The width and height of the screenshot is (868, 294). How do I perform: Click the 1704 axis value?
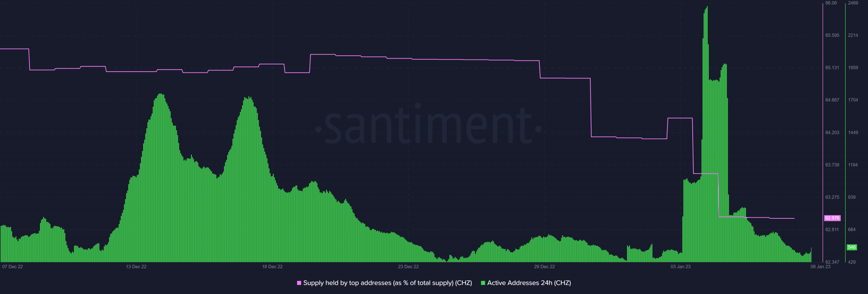pyautogui.click(x=853, y=100)
